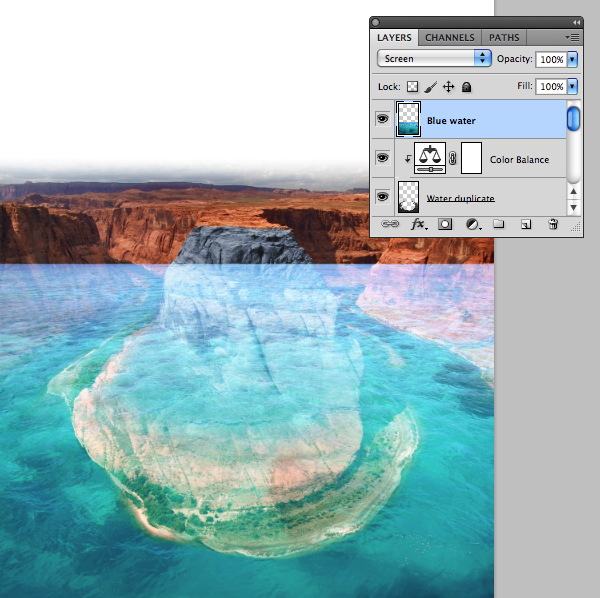The width and height of the screenshot is (600, 598).
Task: Add a layer mask
Action: (445, 224)
